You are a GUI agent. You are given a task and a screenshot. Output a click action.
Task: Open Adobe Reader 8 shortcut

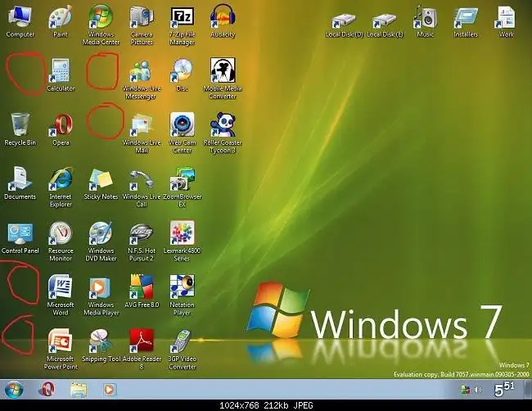[141, 341]
